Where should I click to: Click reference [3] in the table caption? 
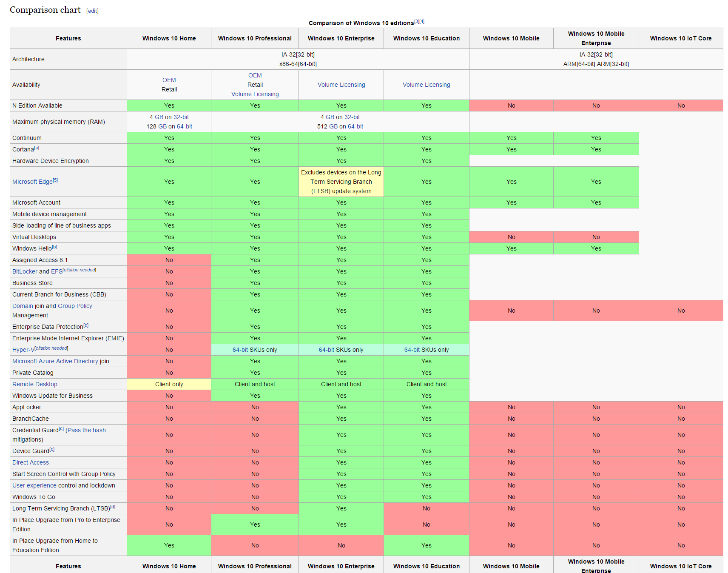point(417,21)
